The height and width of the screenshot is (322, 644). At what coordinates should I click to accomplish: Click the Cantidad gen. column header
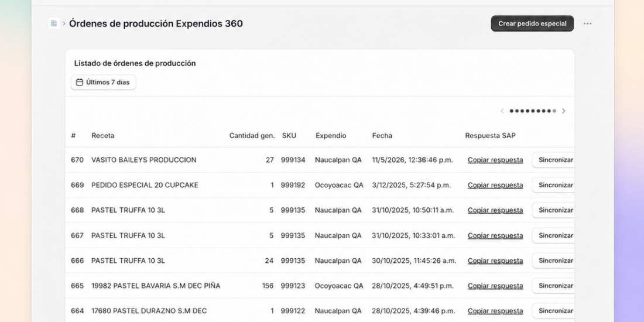tap(252, 136)
